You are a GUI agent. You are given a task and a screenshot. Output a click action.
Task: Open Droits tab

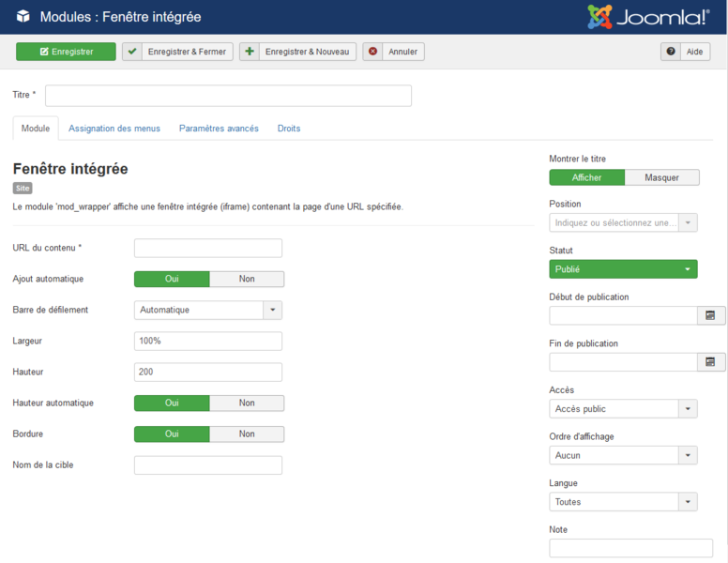(289, 129)
